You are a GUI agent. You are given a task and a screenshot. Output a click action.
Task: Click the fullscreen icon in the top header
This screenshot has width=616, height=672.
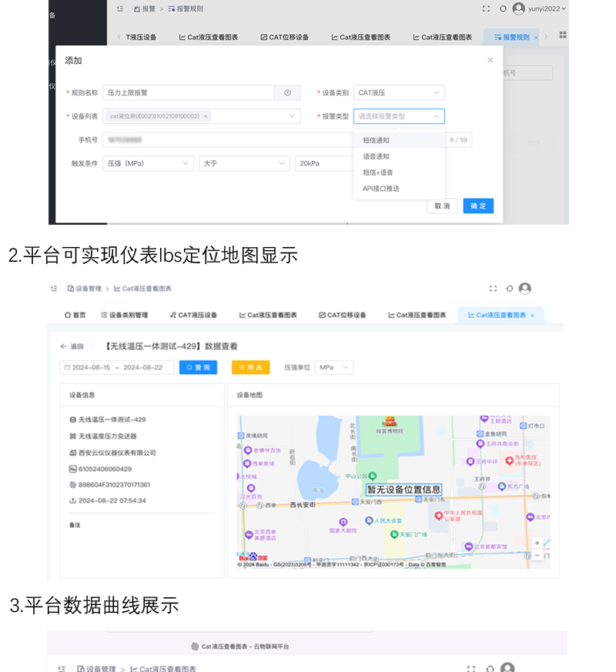tap(486, 8)
